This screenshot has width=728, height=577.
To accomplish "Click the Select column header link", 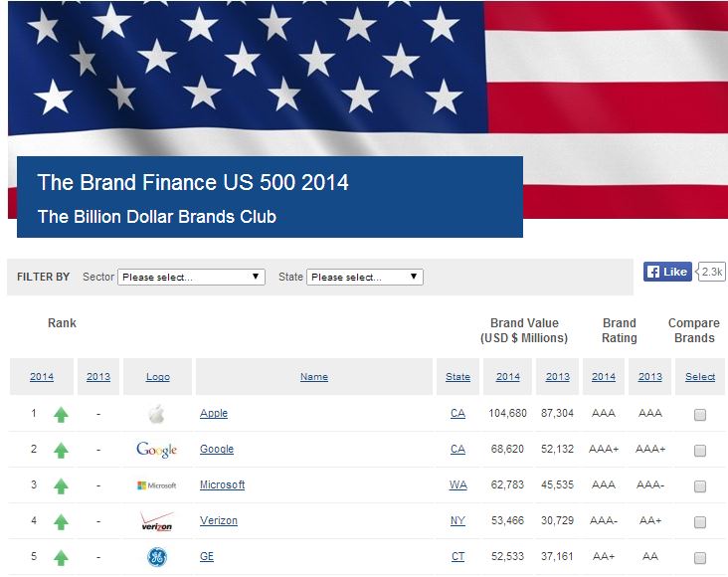I will 700,377.
